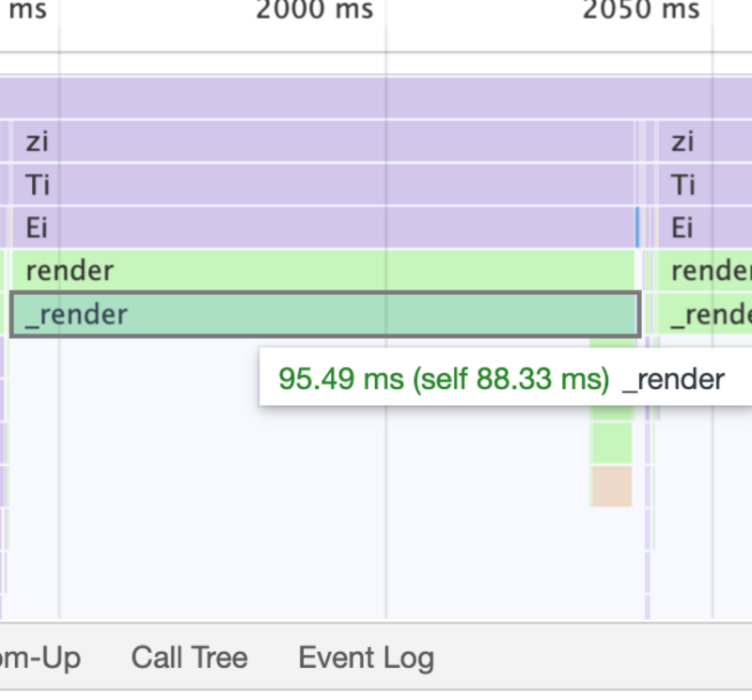Select the wide Ei flame bar on left

tap(324, 227)
